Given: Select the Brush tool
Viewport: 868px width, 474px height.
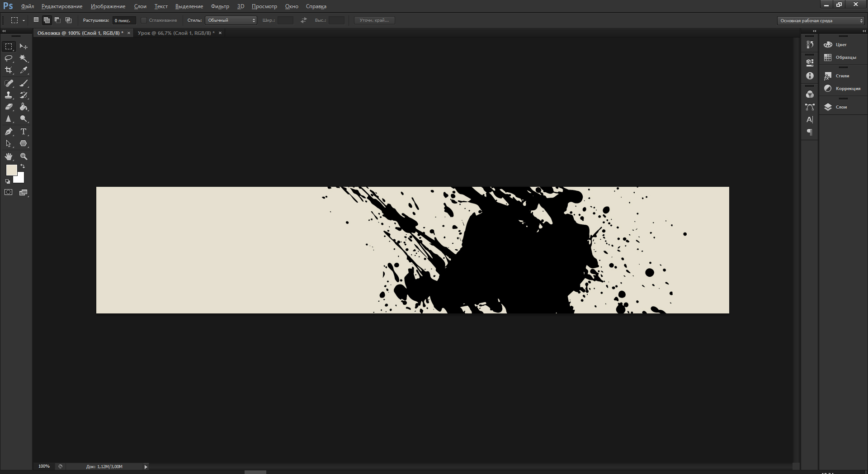Looking at the screenshot, I should click(x=24, y=83).
